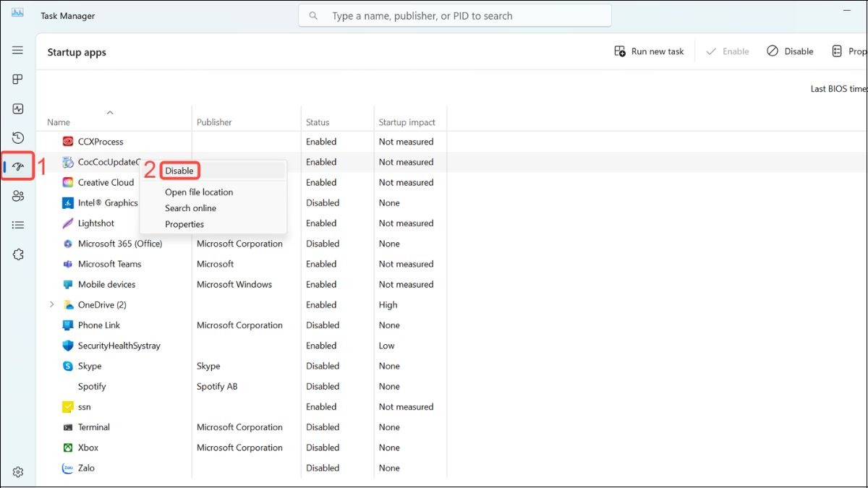The width and height of the screenshot is (868, 488).
Task: Click the Creative Cloud app icon
Action: coord(68,182)
